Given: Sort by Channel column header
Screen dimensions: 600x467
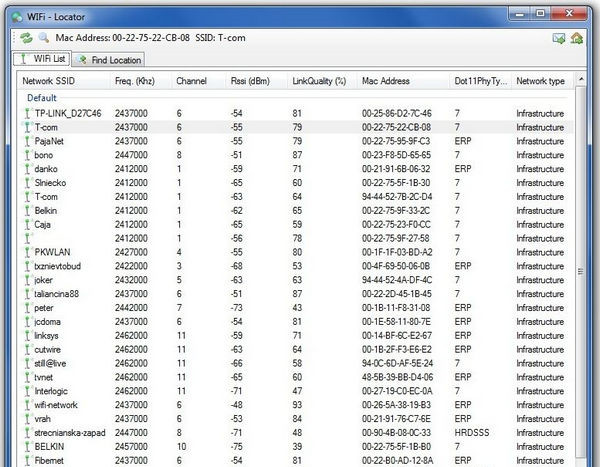Looking at the screenshot, I should (192, 80).
